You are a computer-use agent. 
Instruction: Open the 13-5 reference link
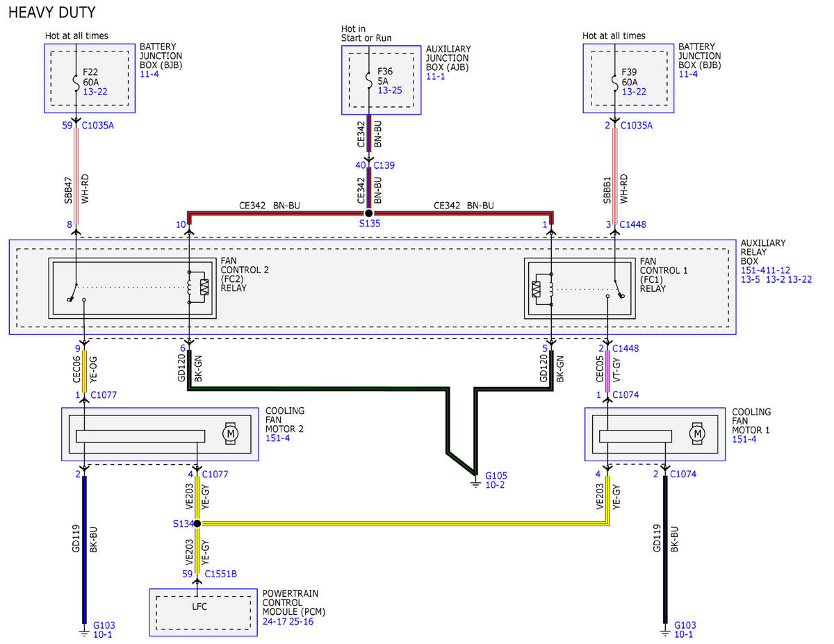751,279
